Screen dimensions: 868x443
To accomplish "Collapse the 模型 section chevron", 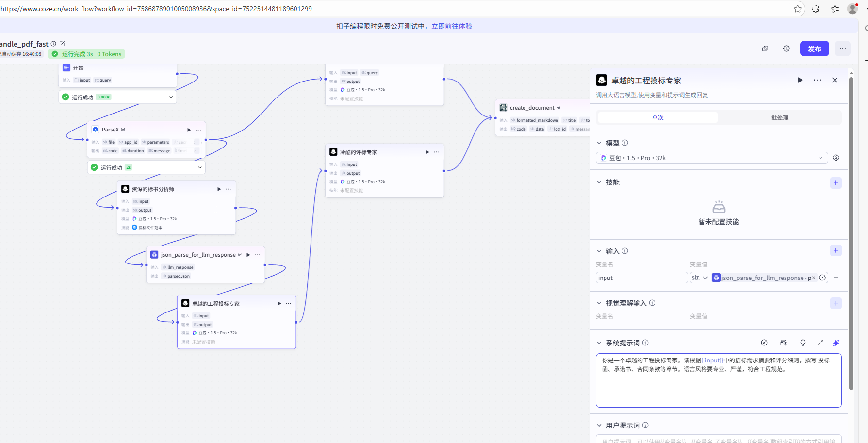I will (599, 143).
